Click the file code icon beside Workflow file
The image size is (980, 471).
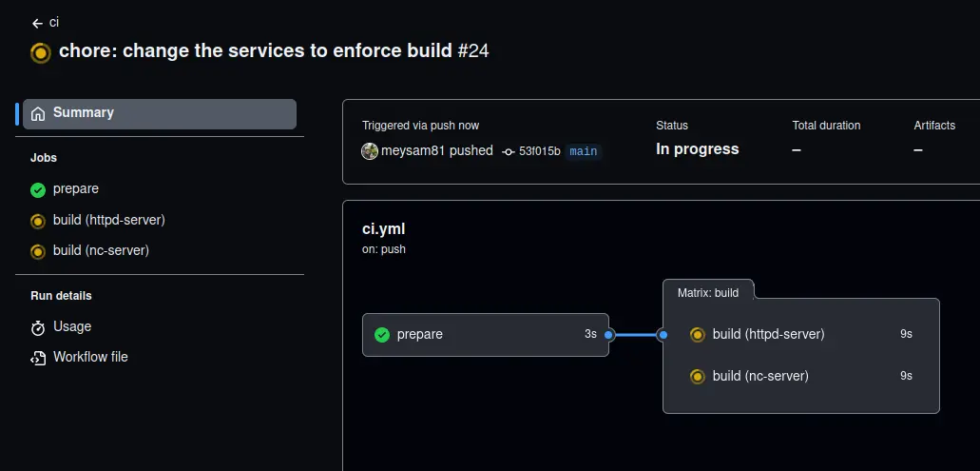[x=38, y=358]
